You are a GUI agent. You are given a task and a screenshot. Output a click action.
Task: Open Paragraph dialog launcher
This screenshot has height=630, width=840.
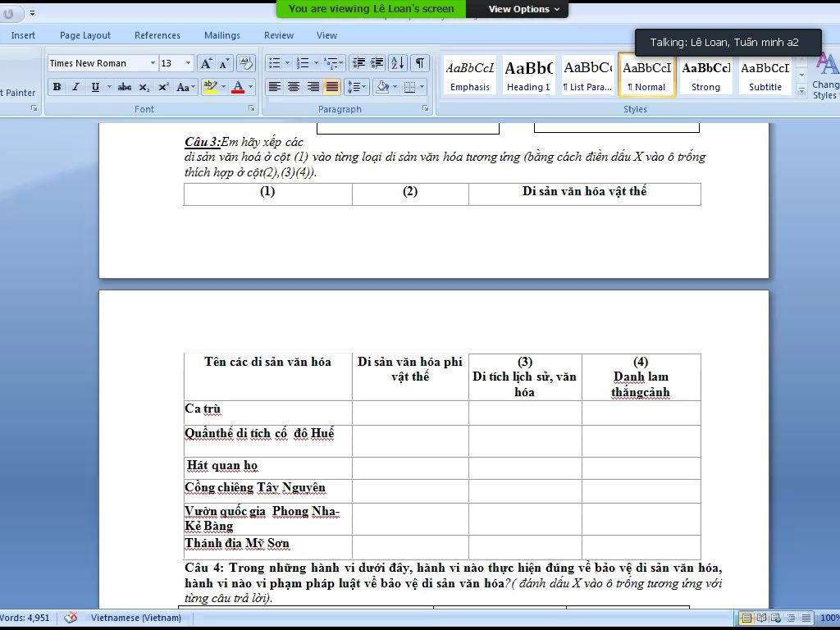[426, 108]
